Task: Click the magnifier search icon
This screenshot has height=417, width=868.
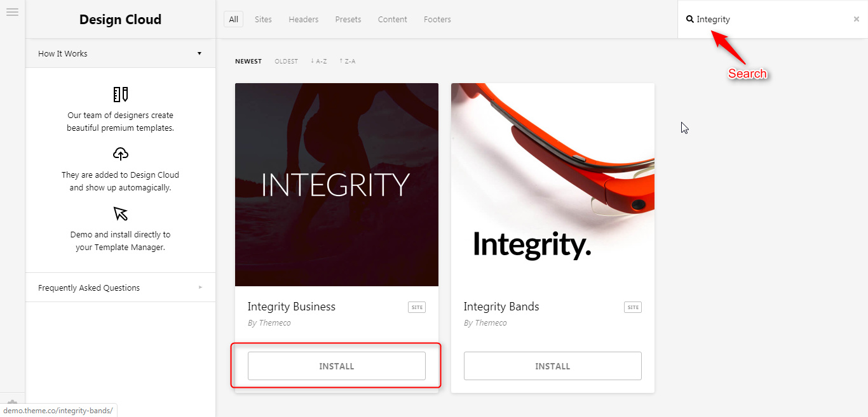Action: pyautogui.click(x=690, y=20)
